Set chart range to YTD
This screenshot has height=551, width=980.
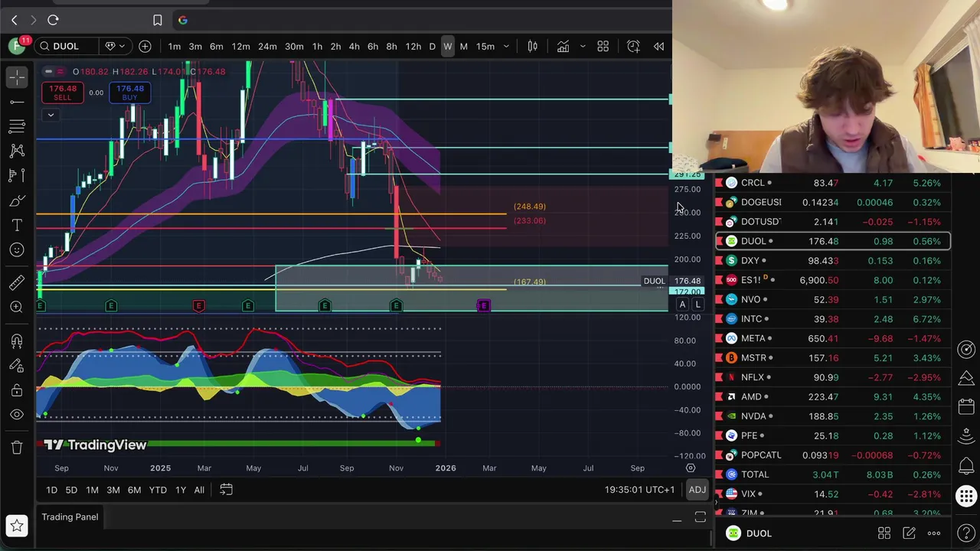click(158, 490)
